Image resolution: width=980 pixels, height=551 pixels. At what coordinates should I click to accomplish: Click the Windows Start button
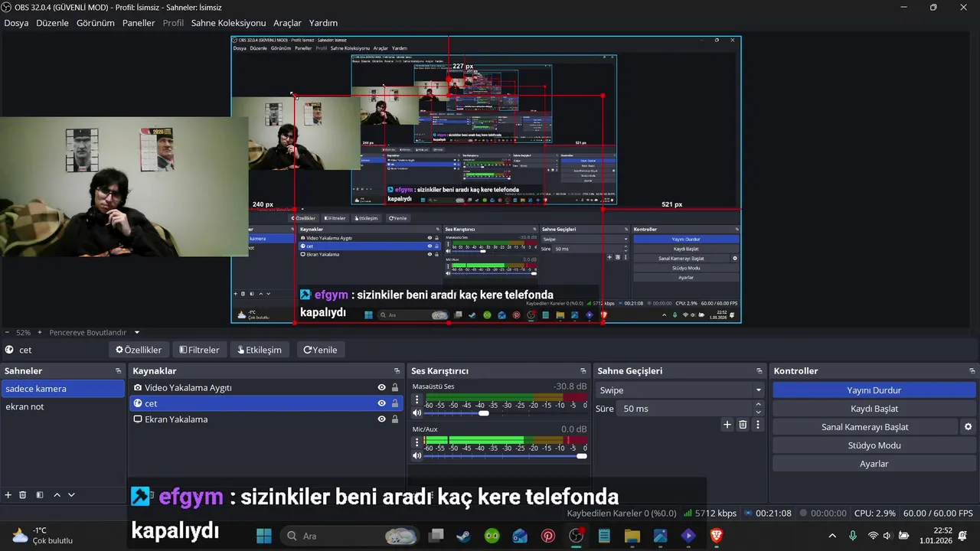coord(263,536)
